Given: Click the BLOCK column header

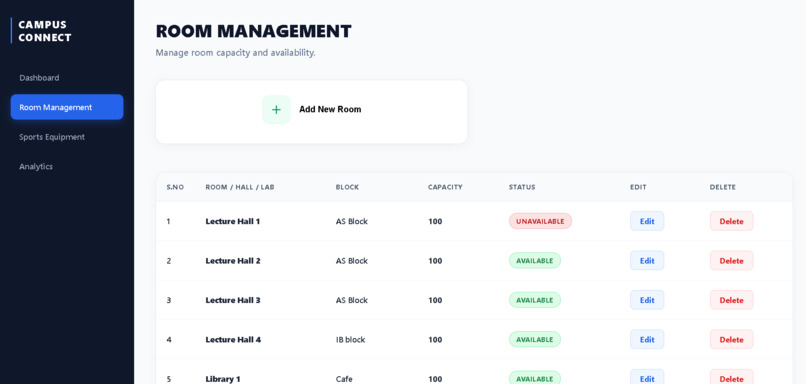Looking at the screenshot, I should (347, 187).
